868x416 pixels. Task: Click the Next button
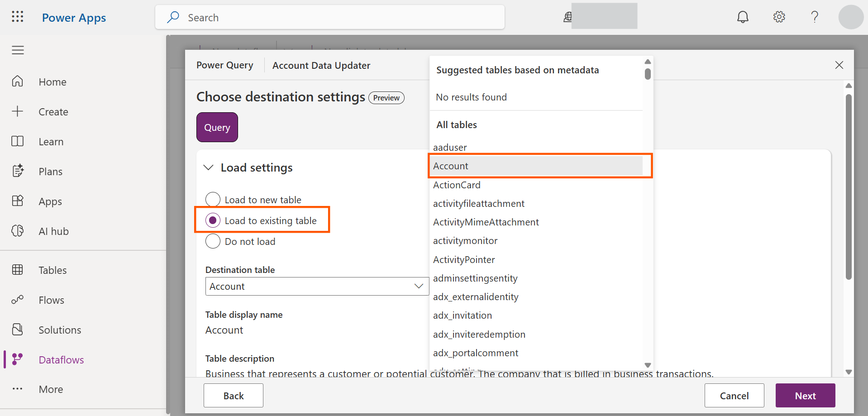coord(805,396)
